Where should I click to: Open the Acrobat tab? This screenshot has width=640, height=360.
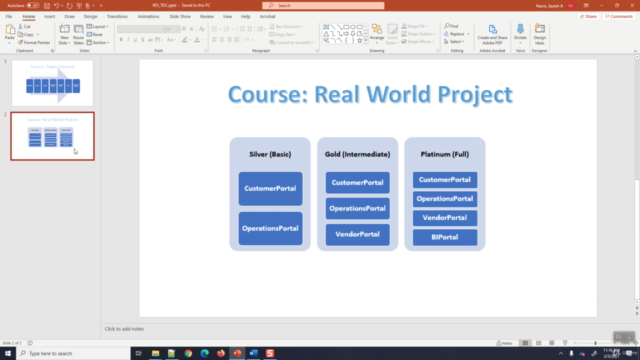[x=267, y=16]
